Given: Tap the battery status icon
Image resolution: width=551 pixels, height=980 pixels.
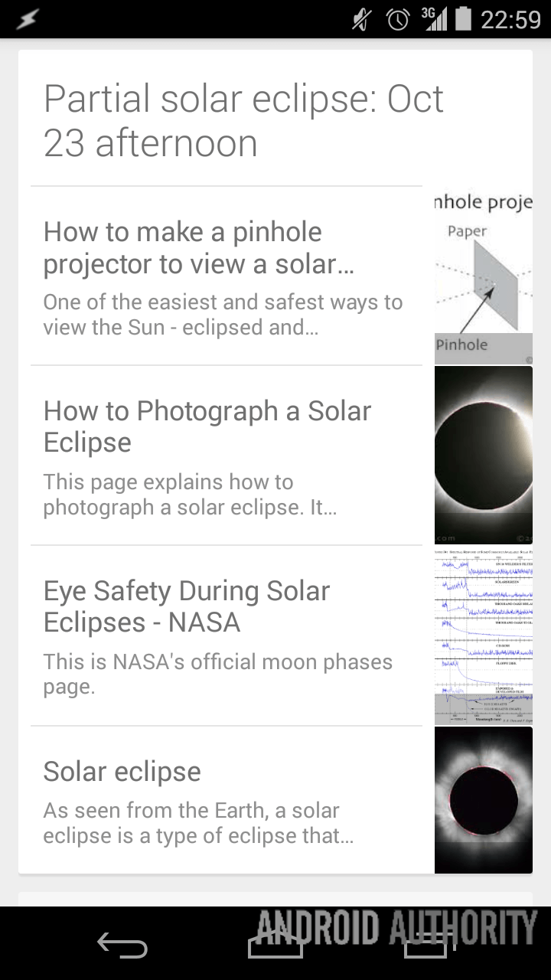Looking at the screenshot, I should [463, 19].
